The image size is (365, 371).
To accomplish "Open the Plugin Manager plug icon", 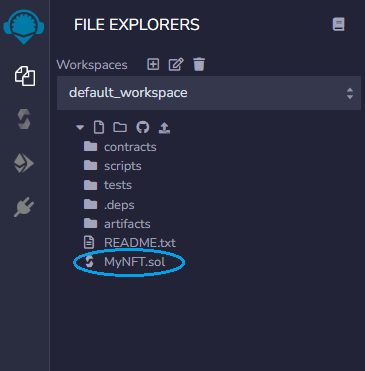I will pyautogui.click(x=24, y=207).
